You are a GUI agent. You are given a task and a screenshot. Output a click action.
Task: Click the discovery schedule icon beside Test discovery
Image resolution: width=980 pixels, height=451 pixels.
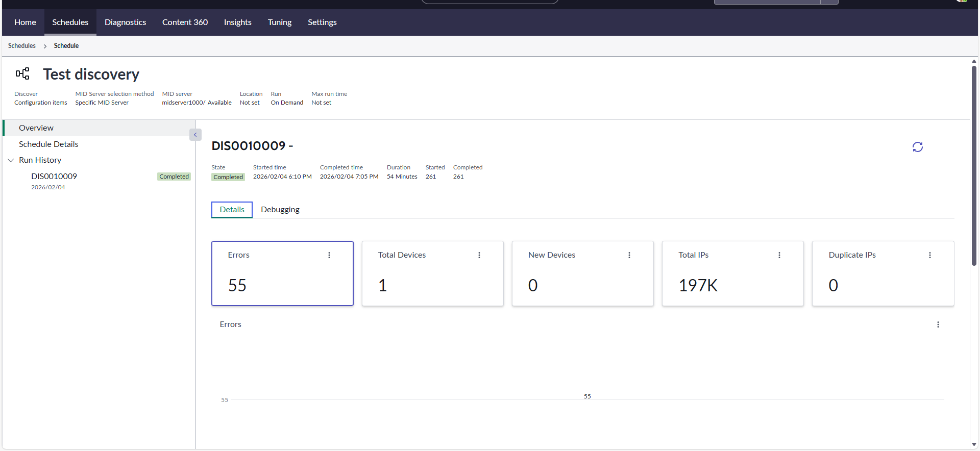pyautogui.click(x=22, y=74)
